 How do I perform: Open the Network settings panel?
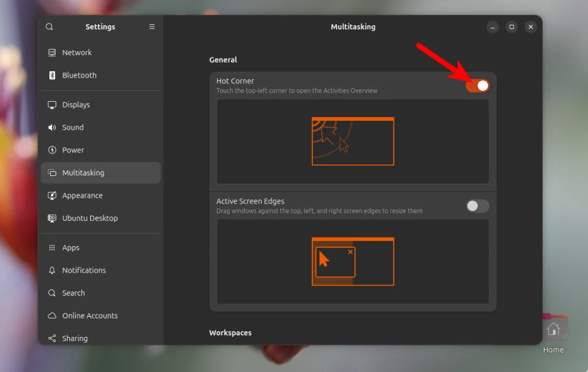76,52
